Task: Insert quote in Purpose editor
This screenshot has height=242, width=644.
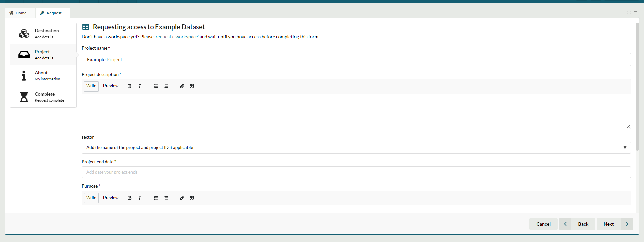Action: (x=192, y=198)
